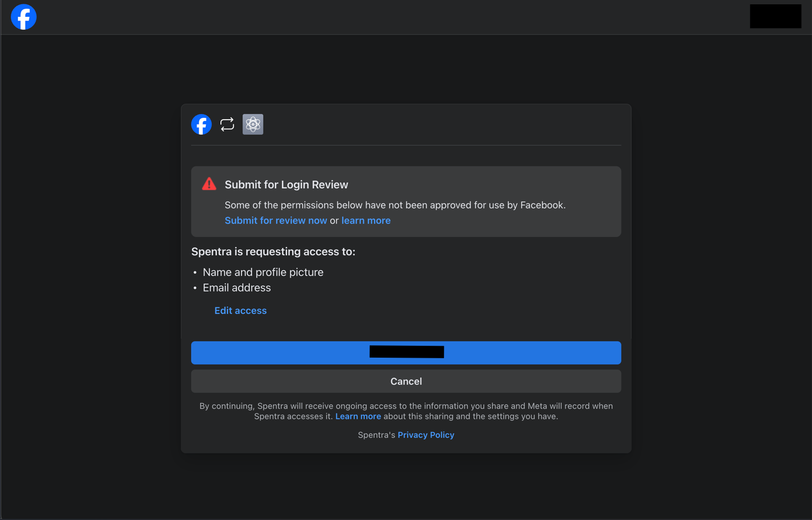Open Spentra's Privacy Policy
The height and width of the screenshot is (520, 812).
(x=426, y=435)
